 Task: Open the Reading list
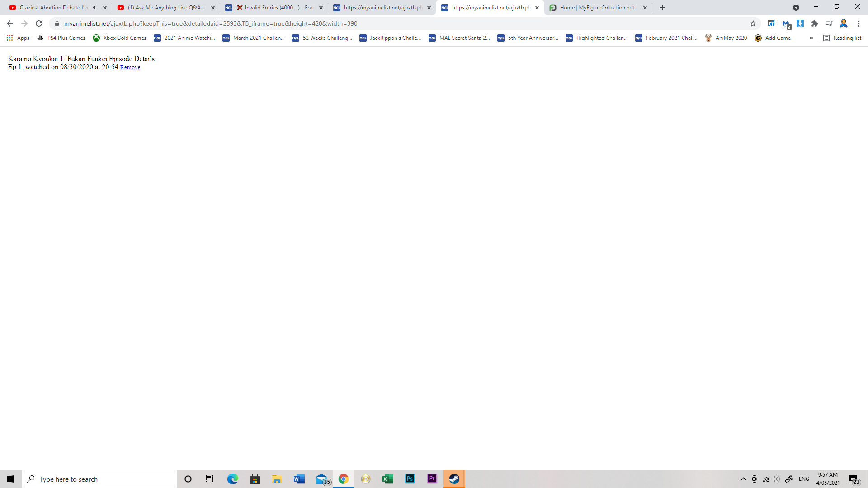click(x=842, y=38)
